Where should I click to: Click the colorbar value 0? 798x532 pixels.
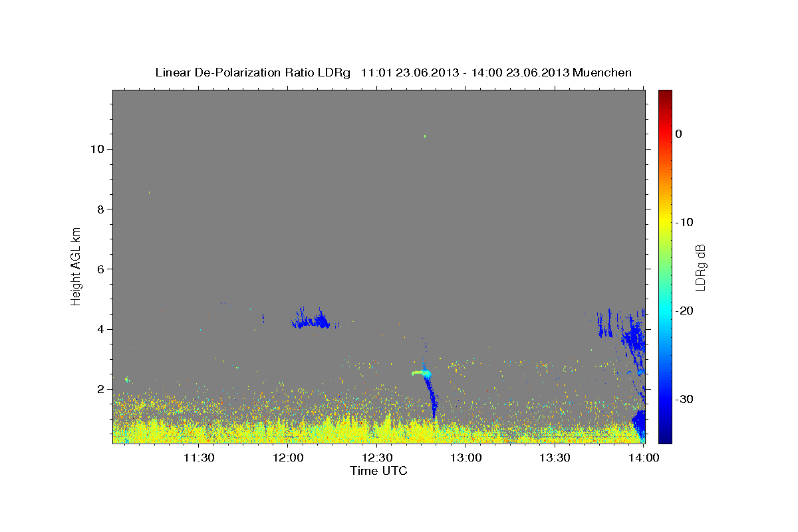tap(679, 134)
